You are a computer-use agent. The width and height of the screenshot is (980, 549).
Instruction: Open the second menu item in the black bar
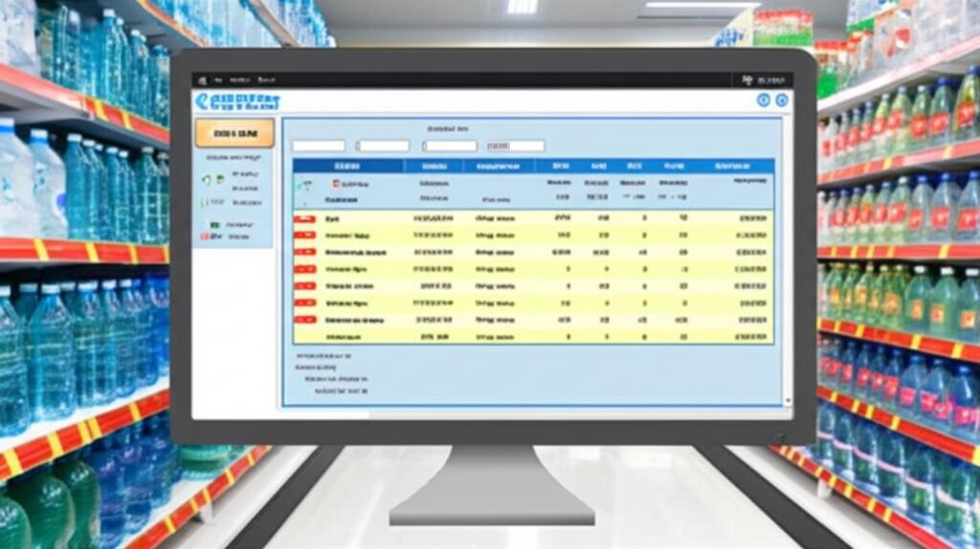[241, 79]
